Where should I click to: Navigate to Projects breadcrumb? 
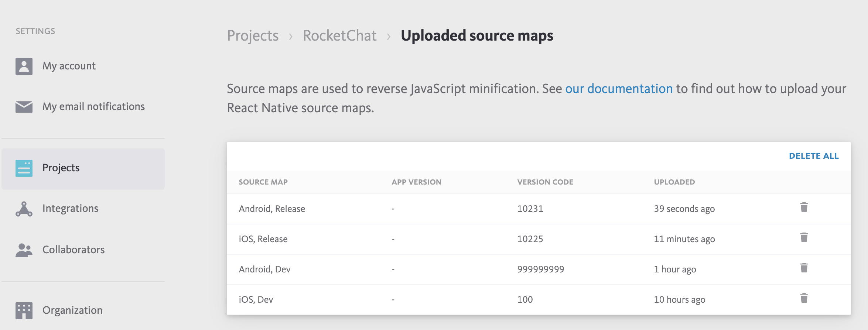(253, 36)
